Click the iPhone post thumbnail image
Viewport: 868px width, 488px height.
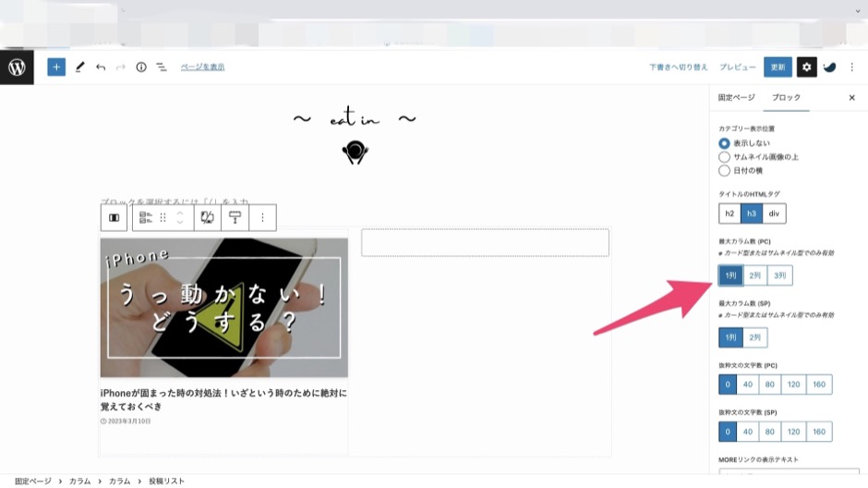[224, 308]
